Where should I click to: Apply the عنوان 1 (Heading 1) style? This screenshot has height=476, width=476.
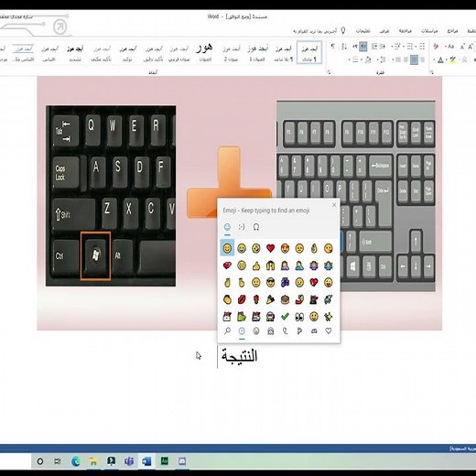257,53
